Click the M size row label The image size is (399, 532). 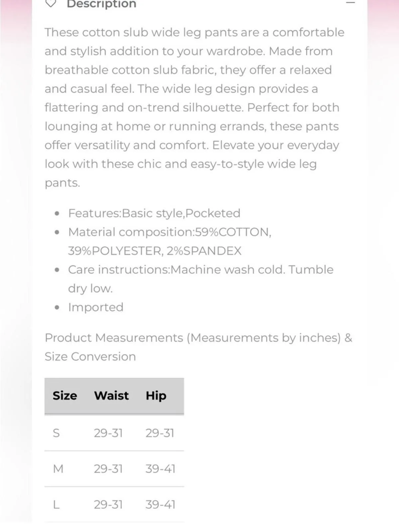[x=58, y=469]
